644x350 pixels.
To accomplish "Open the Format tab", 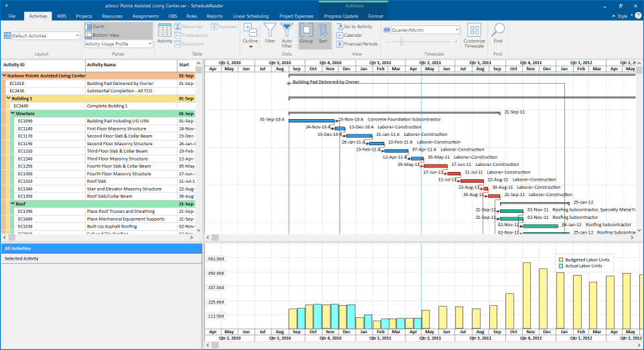I will 375,16.
